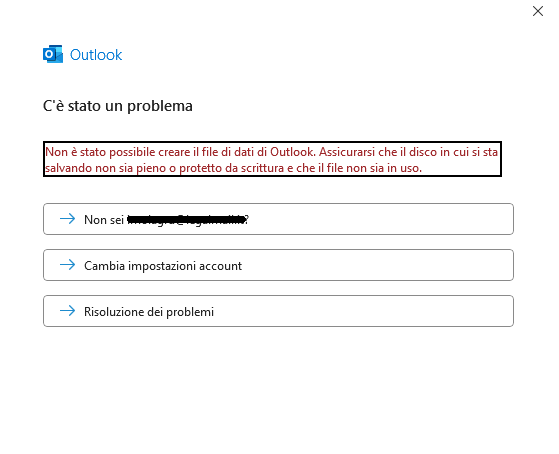Close the dialog with the X icon
This screenshot has width=559, height=454.
[x=538, y=11]
